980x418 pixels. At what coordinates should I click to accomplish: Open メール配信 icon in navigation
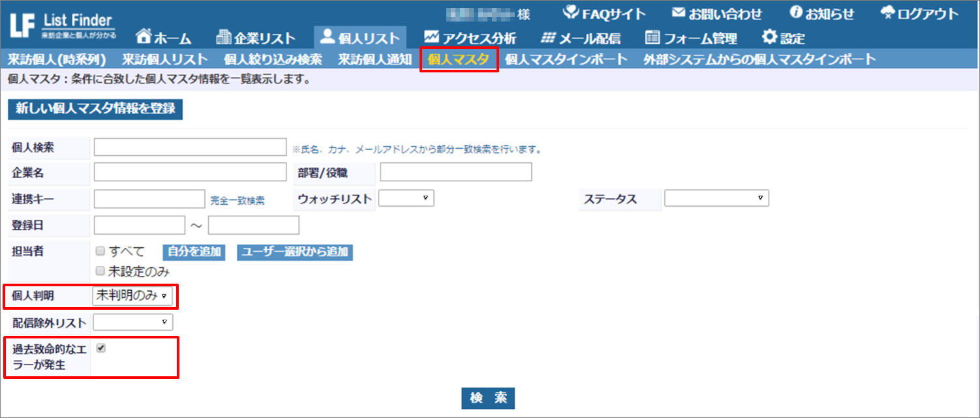click(549, 37)
